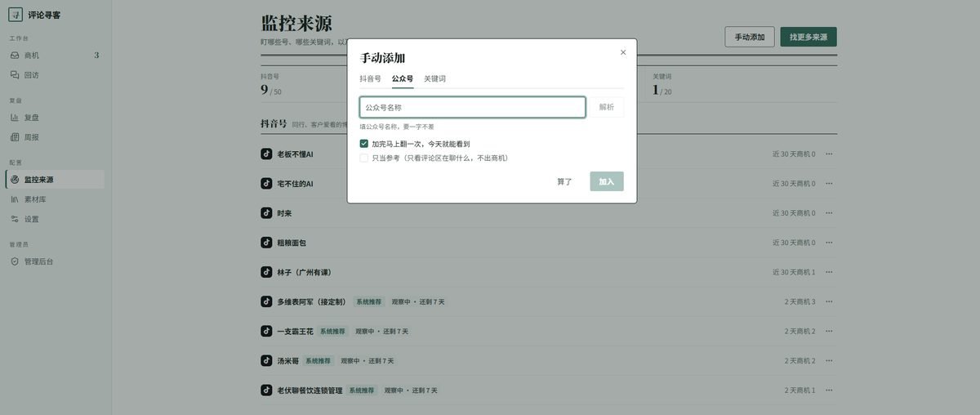Select 监控来源 in the sidebar
Viewport: 980px width, 415px height.
coord(55,180)
